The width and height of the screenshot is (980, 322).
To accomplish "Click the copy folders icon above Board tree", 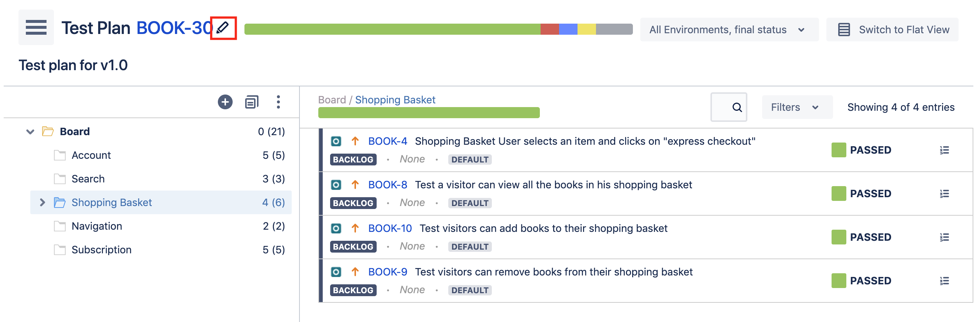I will pyautogui.click(x=251, y=102).
